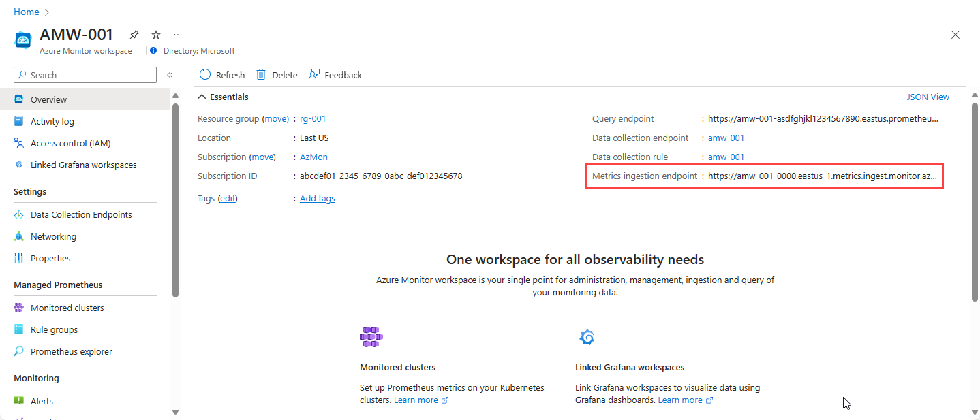Screen dimensions: 980x420
Task: Click the Linked Grafana workspaces card icon
Action: coord(587,337)
